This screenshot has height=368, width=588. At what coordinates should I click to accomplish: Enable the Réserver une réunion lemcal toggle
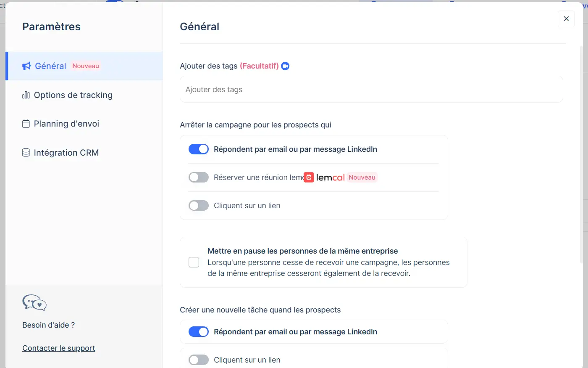point(199,177)
